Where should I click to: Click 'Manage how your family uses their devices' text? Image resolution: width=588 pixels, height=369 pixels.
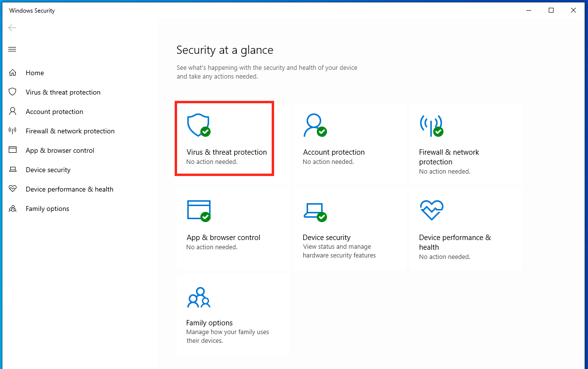(228, 337)
